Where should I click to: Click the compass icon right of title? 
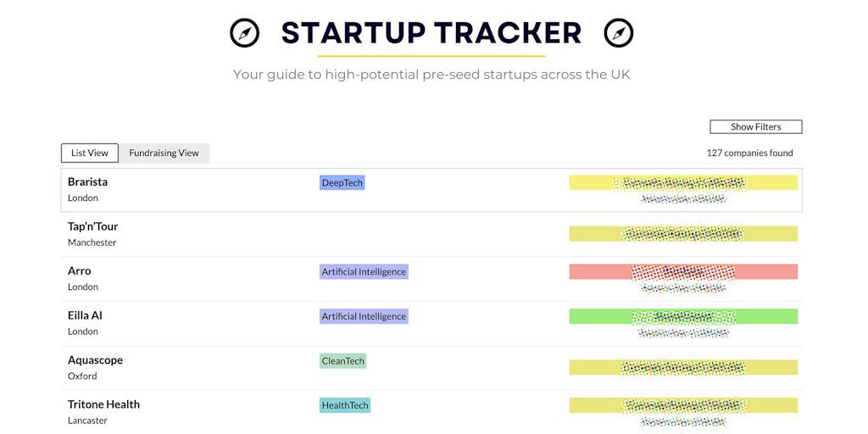point(619,33)
